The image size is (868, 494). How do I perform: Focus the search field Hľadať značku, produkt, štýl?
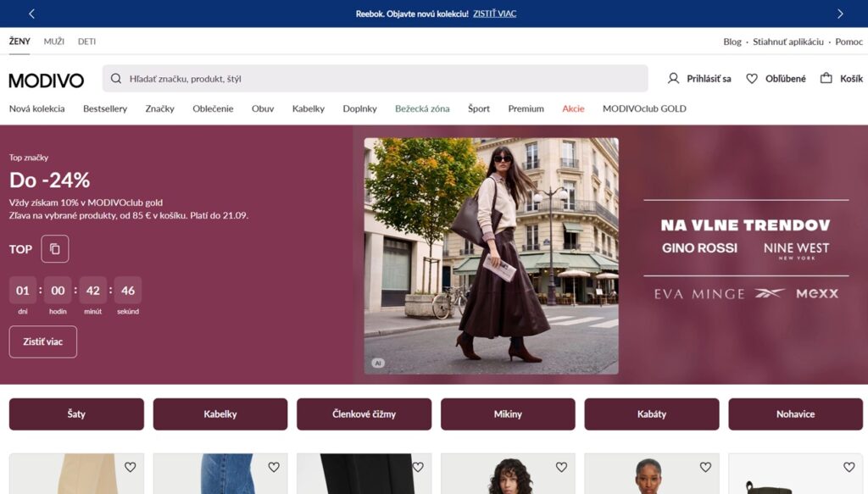[375, 79]
